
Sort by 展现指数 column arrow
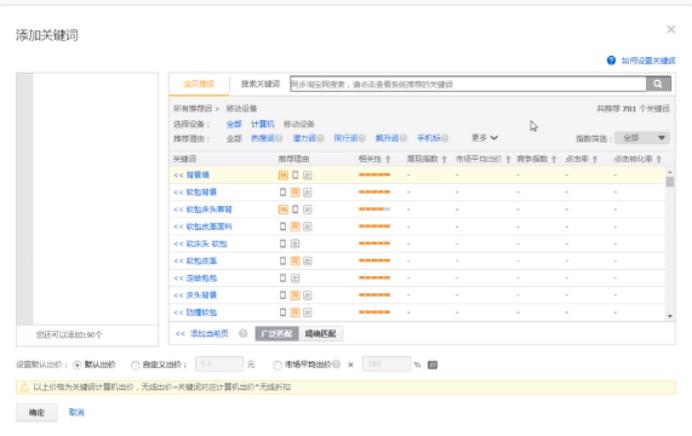(444, 159)
